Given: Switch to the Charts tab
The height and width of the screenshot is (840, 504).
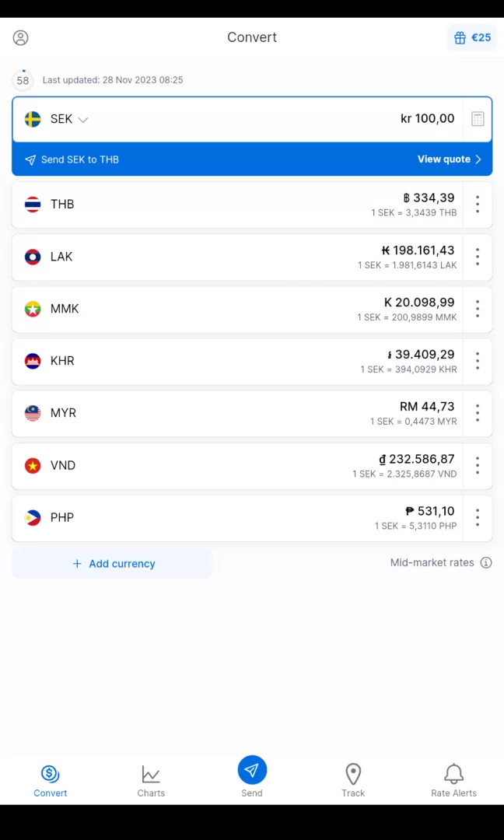Looking at the screenshot, I should (151, 780).
